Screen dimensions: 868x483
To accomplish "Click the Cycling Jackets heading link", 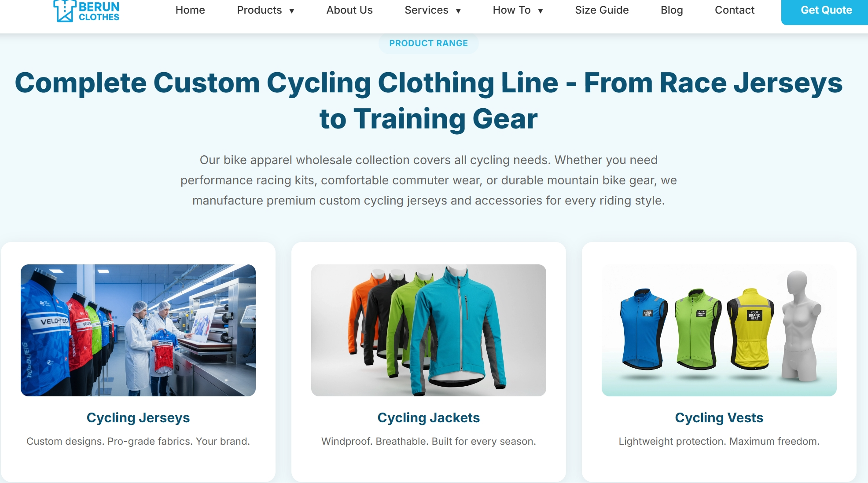I will (429, 417).
